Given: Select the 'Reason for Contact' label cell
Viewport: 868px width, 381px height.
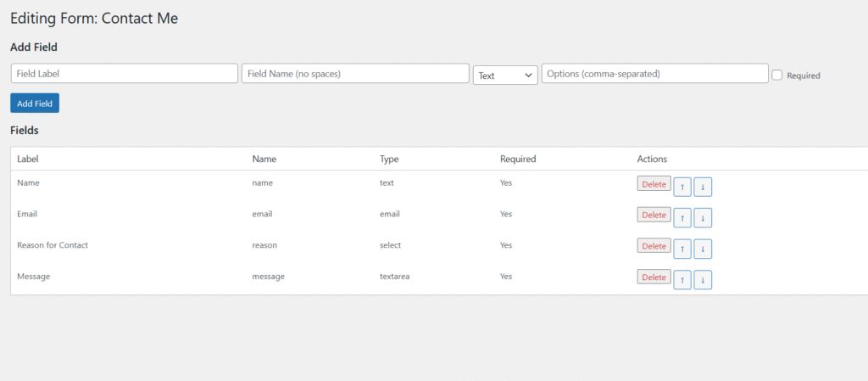Looking at the screenshot, I should 53,244.
